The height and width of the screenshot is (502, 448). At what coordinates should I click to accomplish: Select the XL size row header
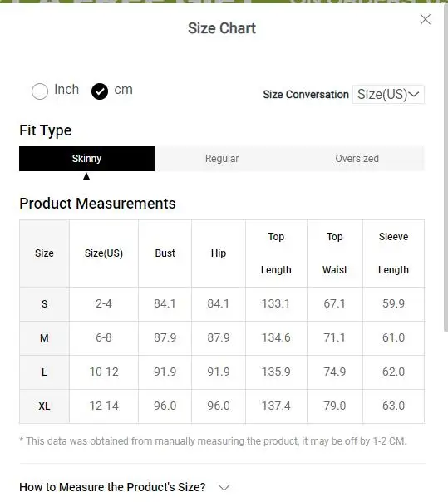point(44,406)
